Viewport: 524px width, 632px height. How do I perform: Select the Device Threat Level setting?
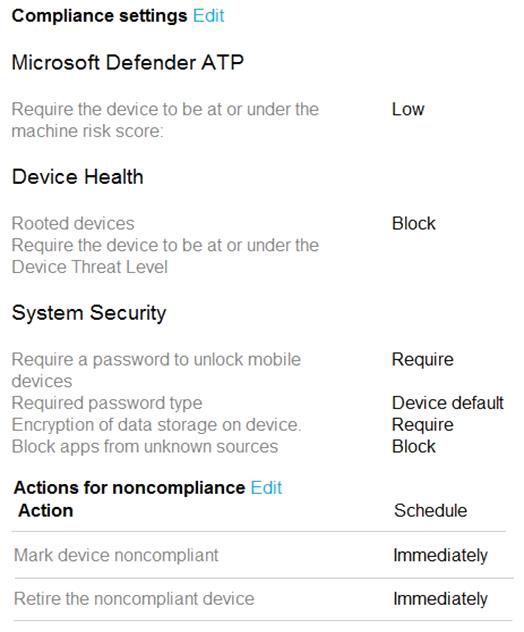165,256
